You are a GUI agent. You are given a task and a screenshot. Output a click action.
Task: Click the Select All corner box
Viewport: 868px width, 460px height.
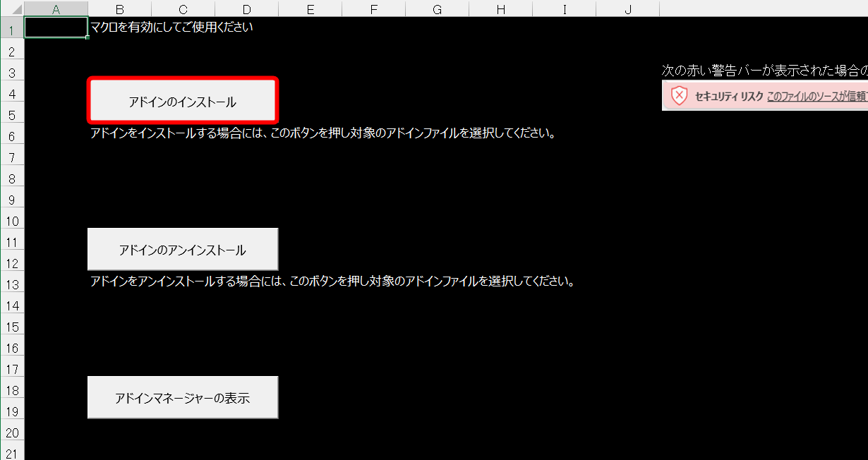point(12,8)
